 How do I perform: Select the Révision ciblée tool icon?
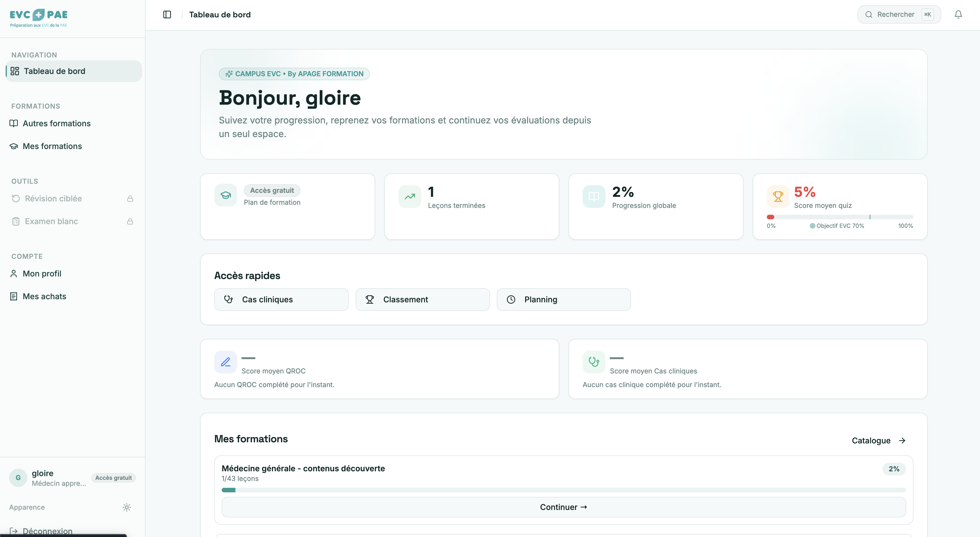point(15,198)
